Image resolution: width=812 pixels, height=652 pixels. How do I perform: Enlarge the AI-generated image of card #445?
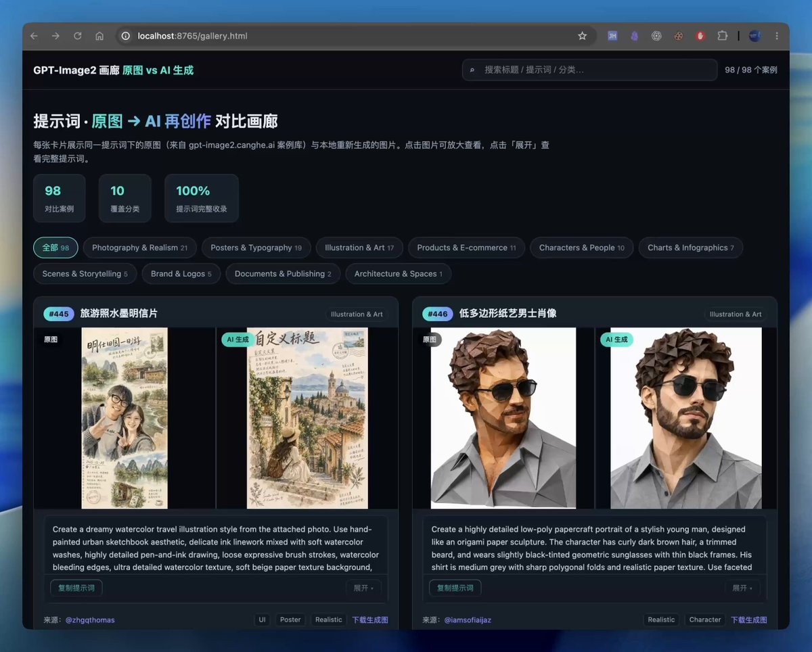307,418
